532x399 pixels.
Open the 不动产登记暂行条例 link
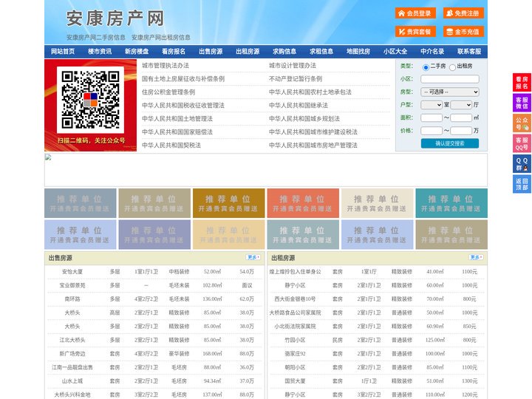coord(296,79)
